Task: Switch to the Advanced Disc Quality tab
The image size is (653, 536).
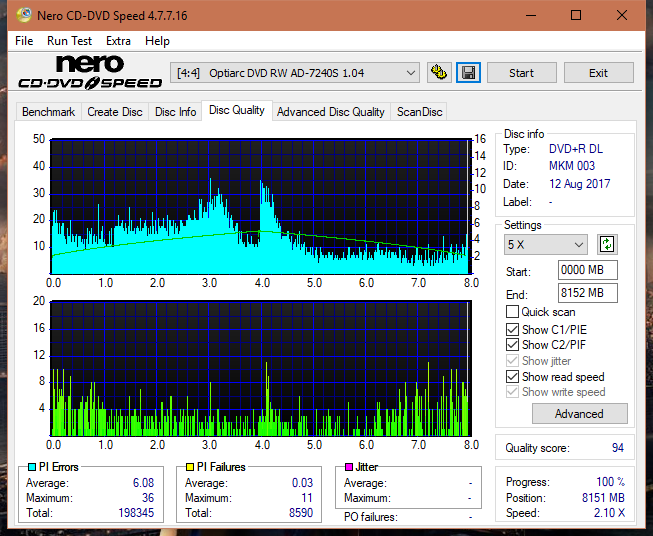Action: (331, 112)
